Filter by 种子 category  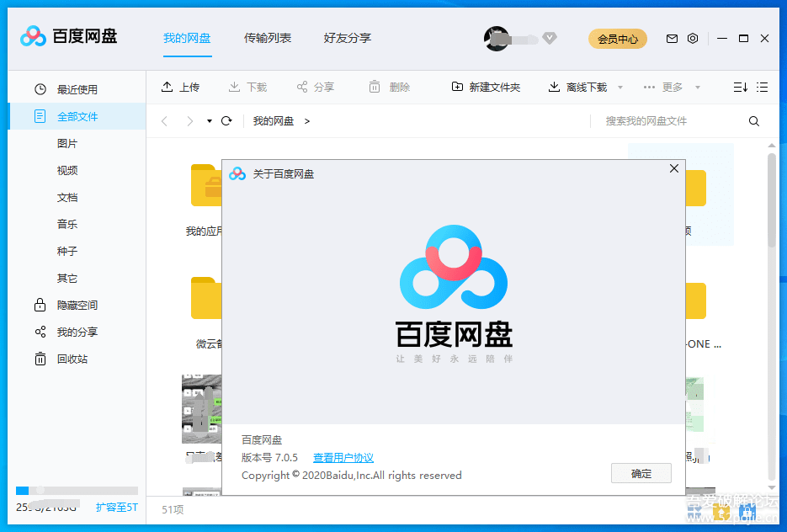[x=67, y=251]
